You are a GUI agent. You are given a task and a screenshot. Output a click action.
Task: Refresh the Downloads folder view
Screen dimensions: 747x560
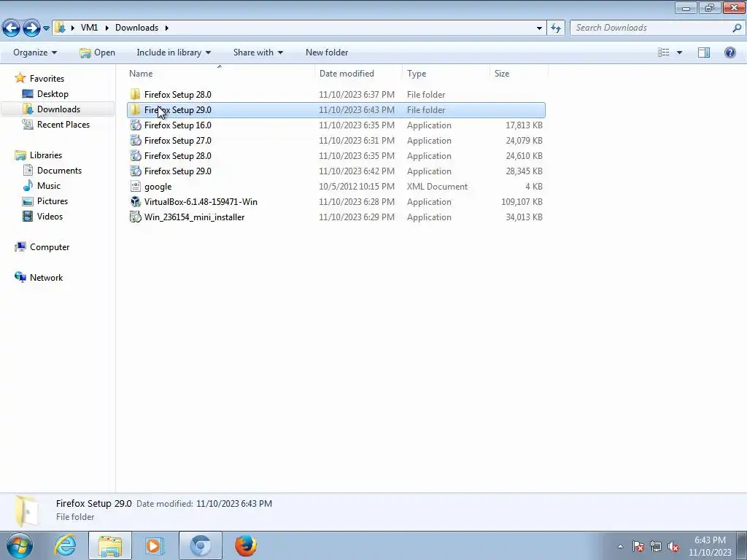[x=556, y=28]
